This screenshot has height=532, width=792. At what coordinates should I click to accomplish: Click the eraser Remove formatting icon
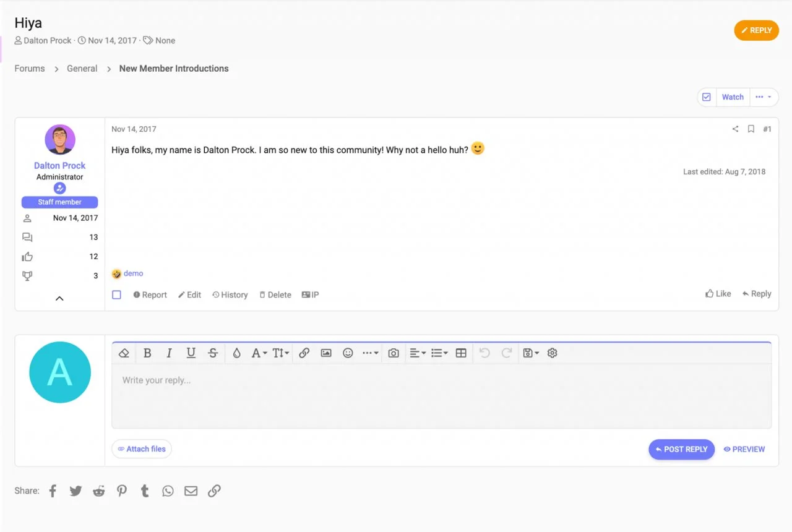[124, 353]
